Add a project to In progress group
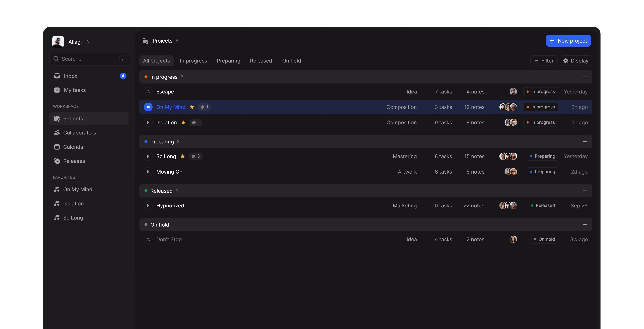The height and width of the screenshot is (329, 644). click(x=585, y=77)
